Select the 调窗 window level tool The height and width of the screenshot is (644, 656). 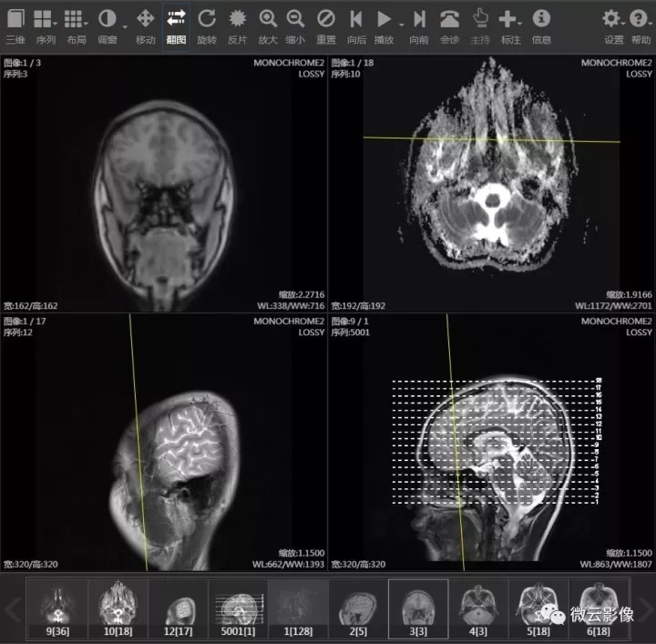108,26
